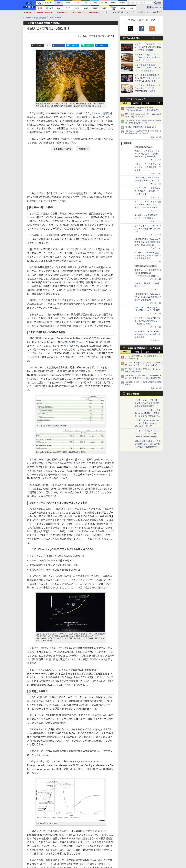Select 24時間 tab in アクセスランキング
This screenshot has height=868, width=186.
click(136, 103)
